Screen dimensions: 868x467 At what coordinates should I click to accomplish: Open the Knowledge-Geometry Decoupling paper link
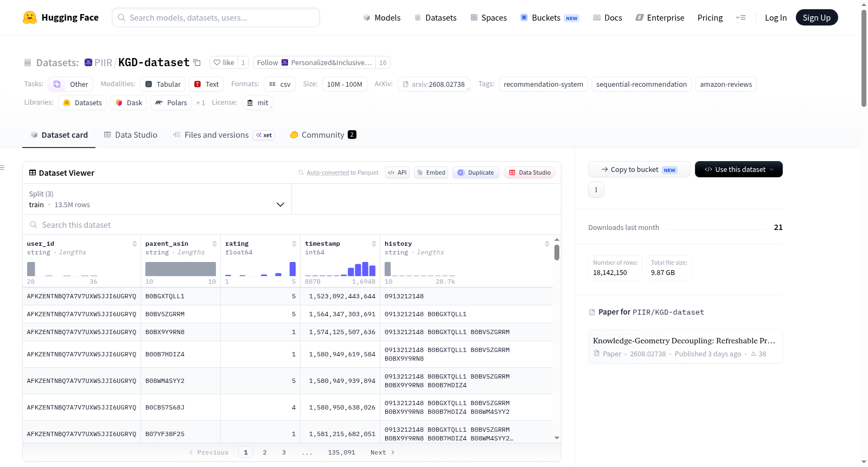coord(684,341)
